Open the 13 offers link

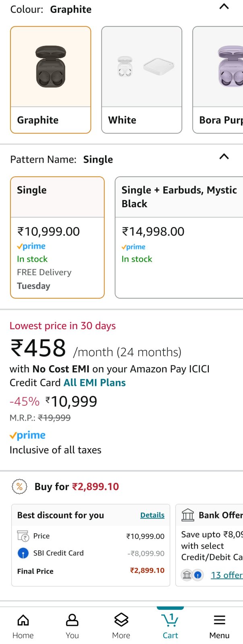pos(227,575)
